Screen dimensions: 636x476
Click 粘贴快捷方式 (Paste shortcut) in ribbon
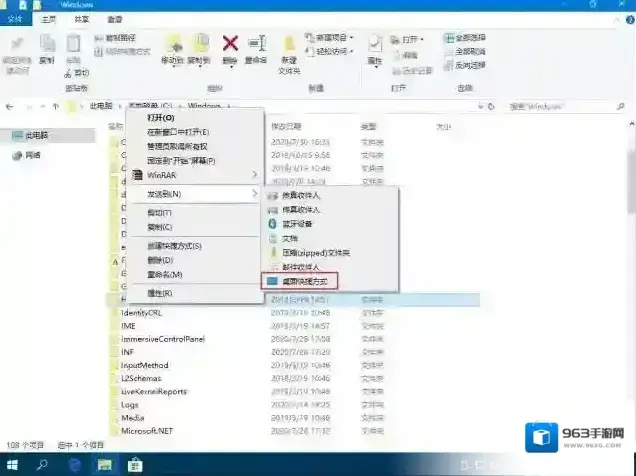pyautogui.click(x=122, y=51)
